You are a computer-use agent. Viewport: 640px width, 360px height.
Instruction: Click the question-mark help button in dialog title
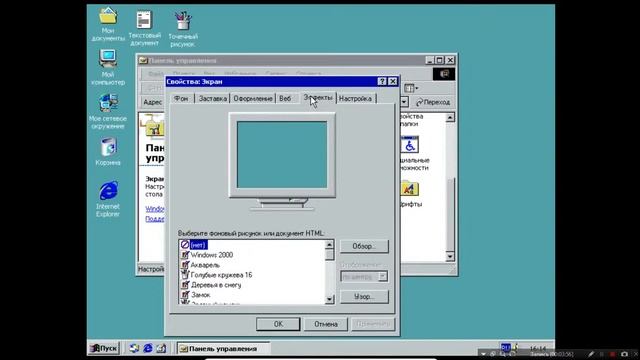click(x=382, y=82)
